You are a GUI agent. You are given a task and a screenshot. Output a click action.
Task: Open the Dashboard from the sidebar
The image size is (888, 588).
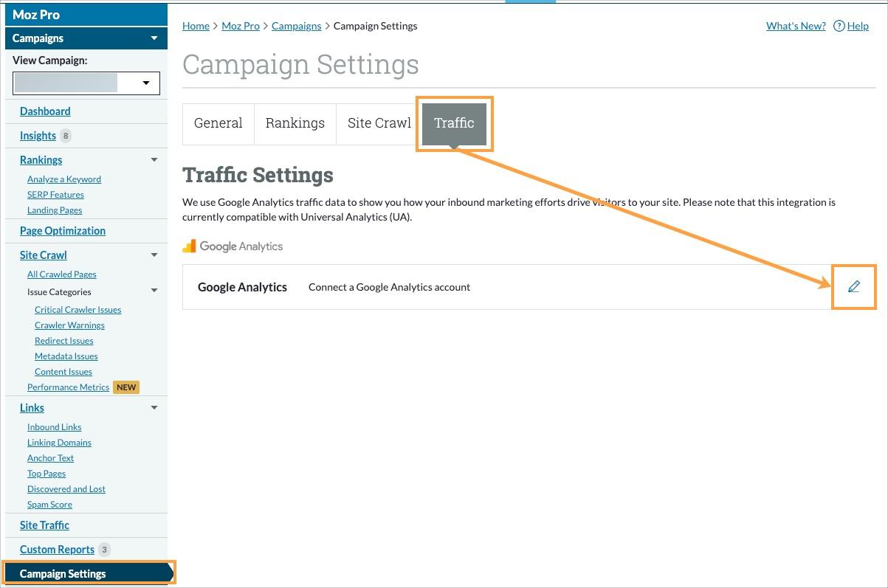coord(45,111)
